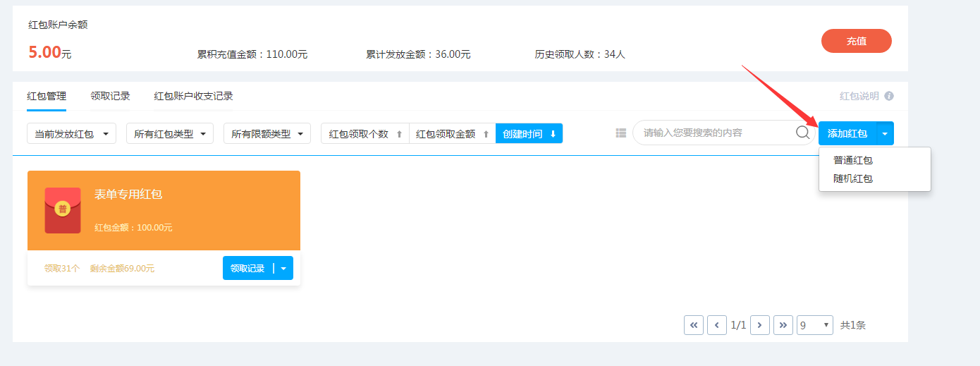Switch to list view icon
This screenshot has width=980, height=366.
[620, 133]
